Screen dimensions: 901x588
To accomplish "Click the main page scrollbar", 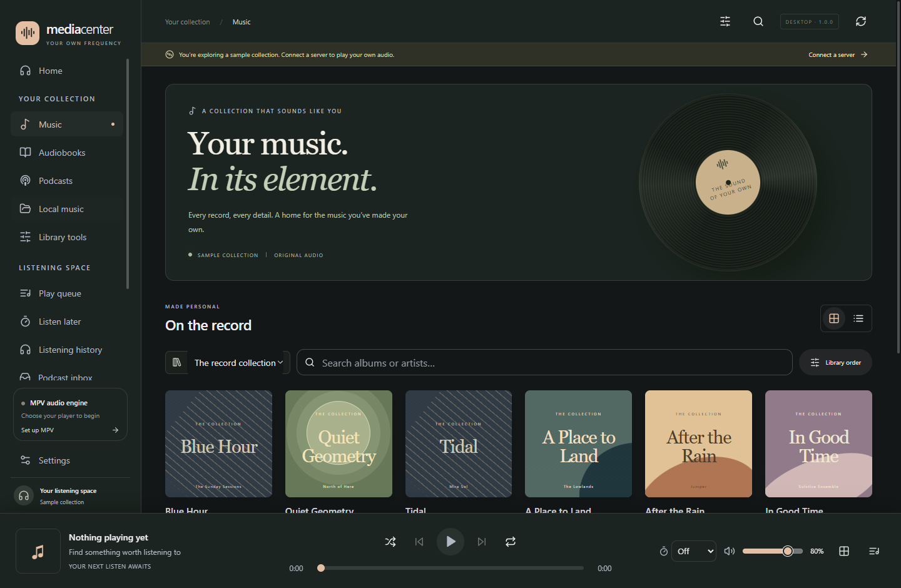I will point(898,177).
